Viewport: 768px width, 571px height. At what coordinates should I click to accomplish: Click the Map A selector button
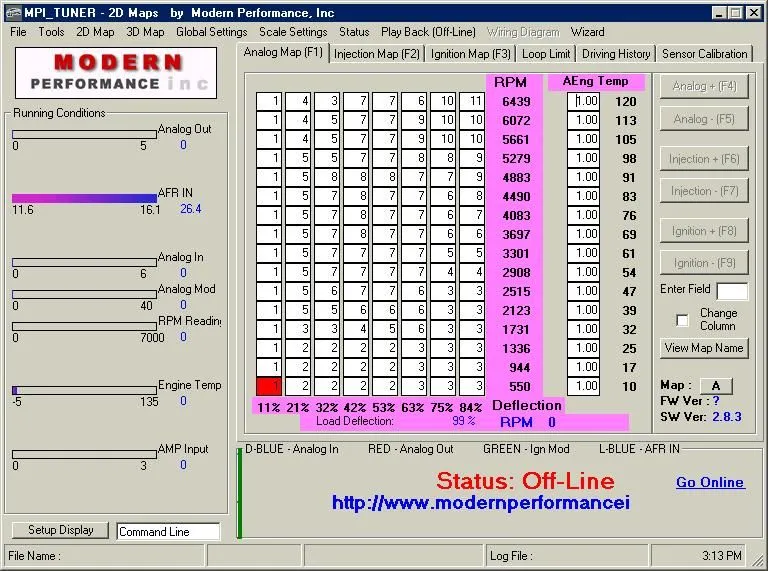715,386
